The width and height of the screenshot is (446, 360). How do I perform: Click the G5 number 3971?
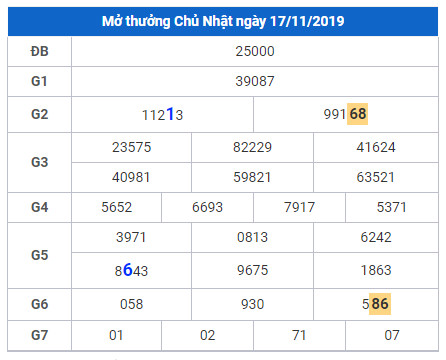pyautogui.click(x=131, y=237)
